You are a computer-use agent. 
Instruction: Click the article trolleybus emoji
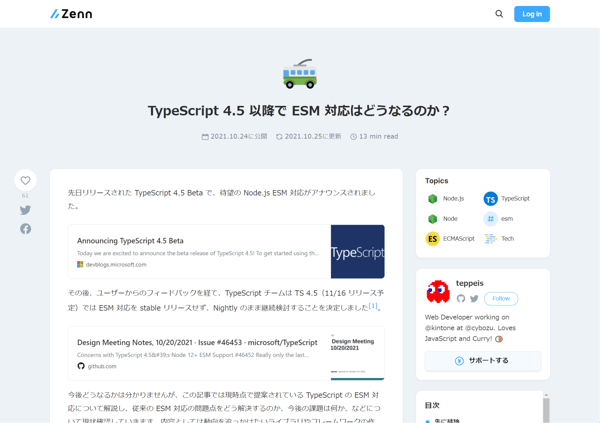[300, 73]
